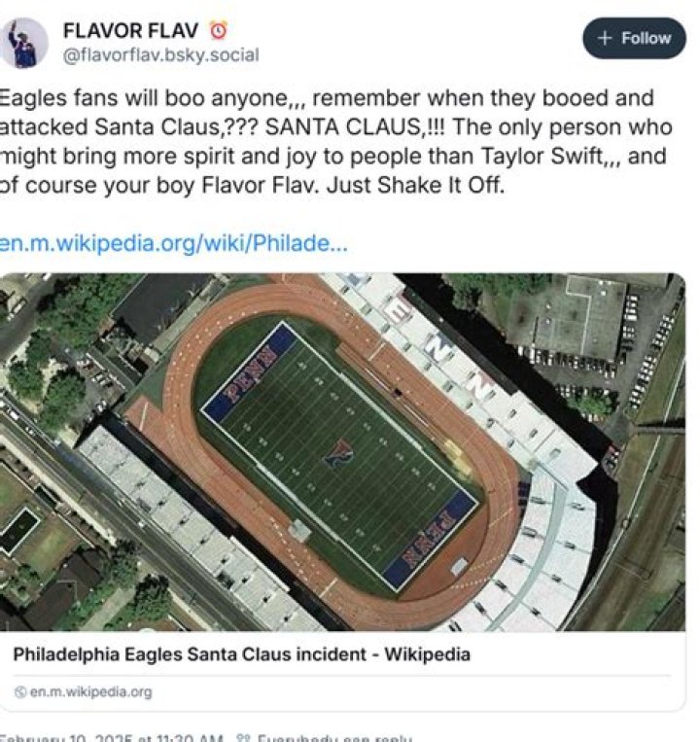Click the people icon before the reply setting

pos(246,739)
